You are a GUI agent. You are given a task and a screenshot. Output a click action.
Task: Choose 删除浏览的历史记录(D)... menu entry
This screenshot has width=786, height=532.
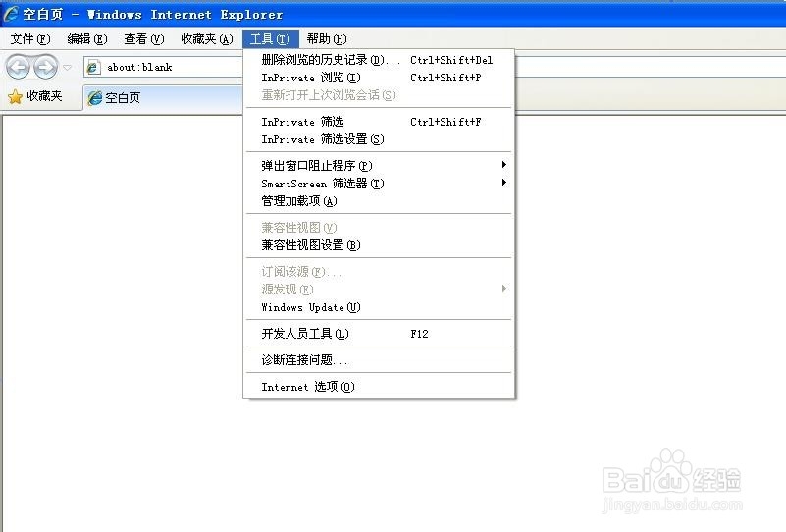[379, 60]
